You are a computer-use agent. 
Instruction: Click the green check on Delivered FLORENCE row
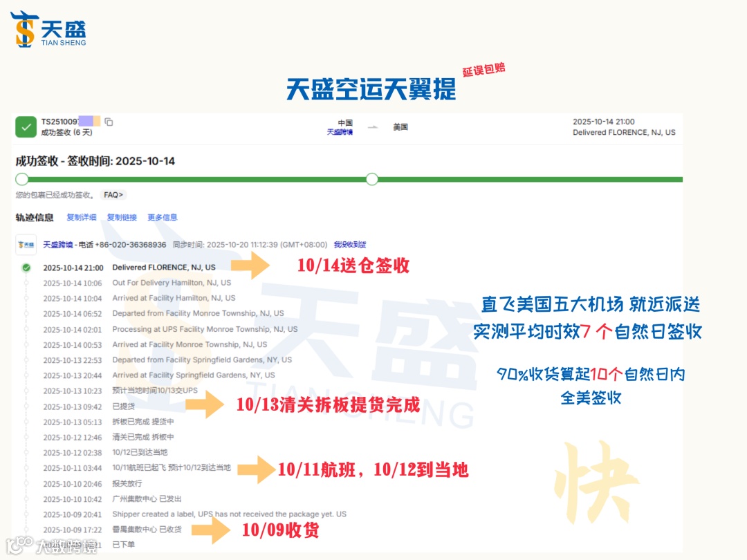[26, 268]
